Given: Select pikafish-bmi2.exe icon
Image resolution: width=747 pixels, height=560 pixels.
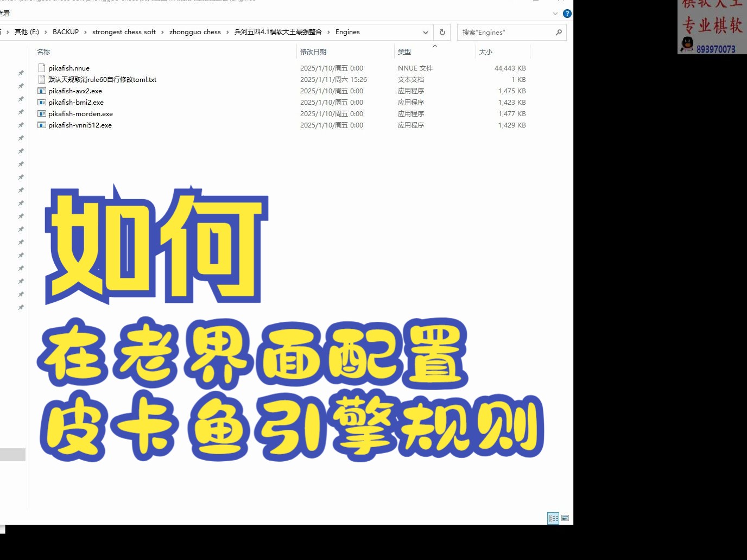Looking at the screenshot, I should (42, 103).
